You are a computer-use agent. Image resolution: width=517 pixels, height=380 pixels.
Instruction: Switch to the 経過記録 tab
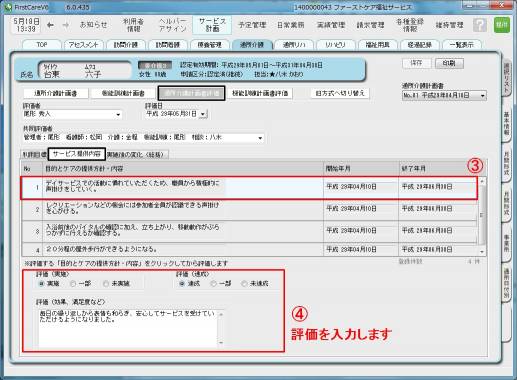[x=419, y=45]
